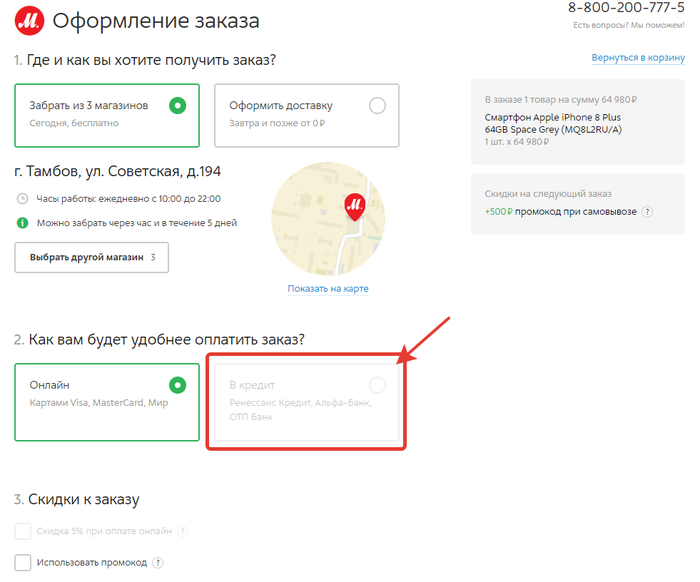Screen dimensions: 700x582
Task: Choose 'В кредит' payment option
Action: coord(305,400)
